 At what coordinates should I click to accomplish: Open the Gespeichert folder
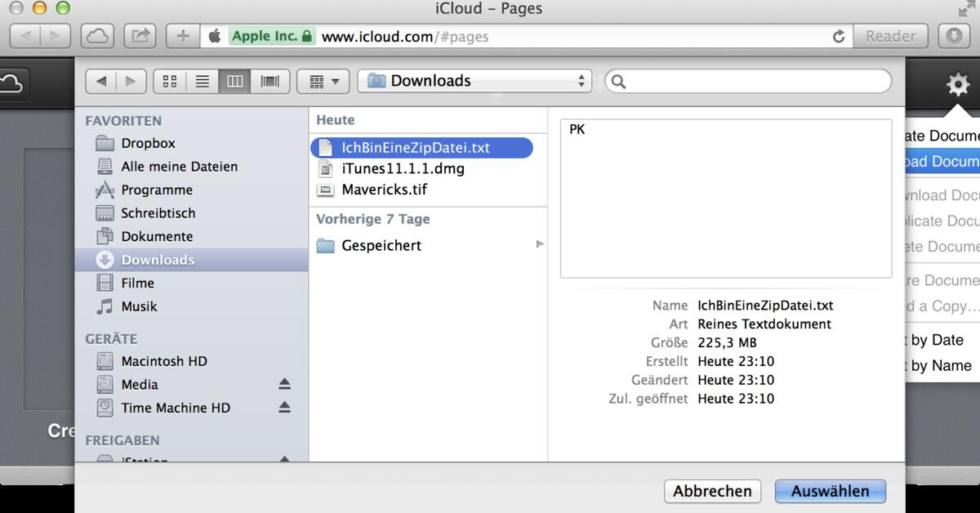370,245
